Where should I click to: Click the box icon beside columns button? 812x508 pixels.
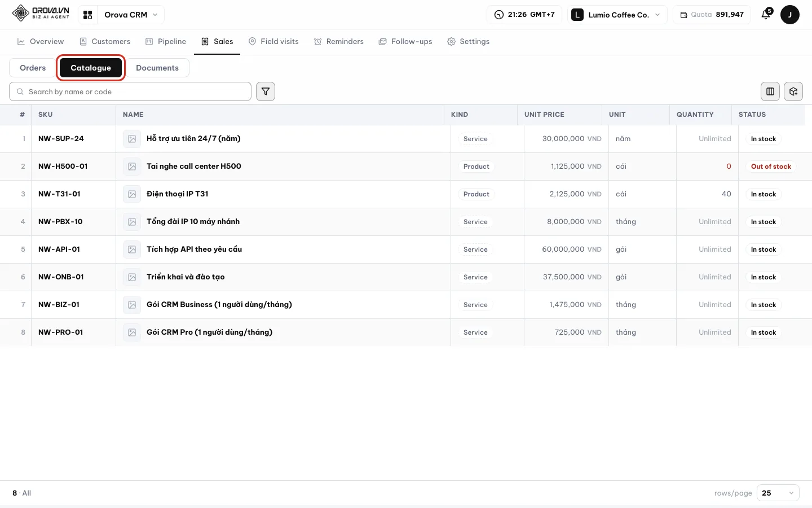[793, 91]
